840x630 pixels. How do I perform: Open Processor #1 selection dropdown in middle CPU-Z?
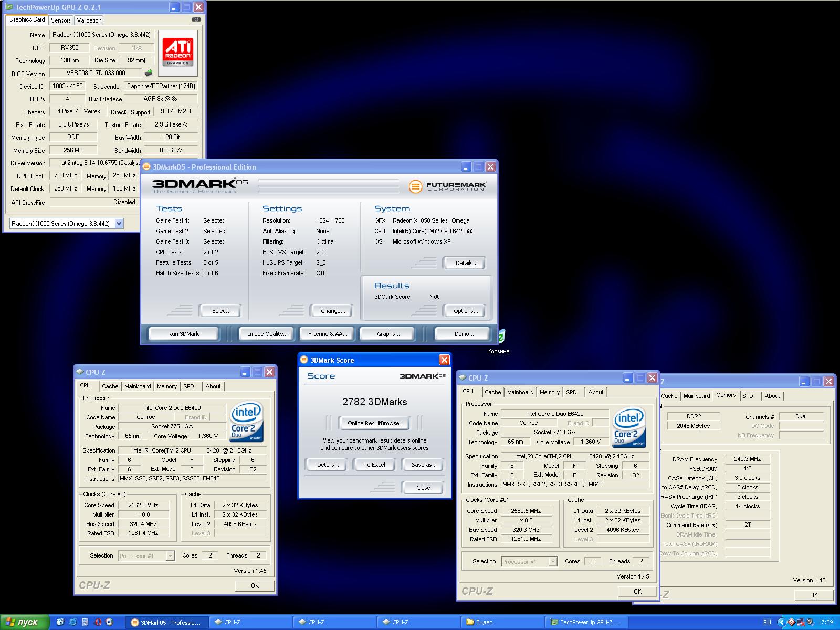pos(553,561)
